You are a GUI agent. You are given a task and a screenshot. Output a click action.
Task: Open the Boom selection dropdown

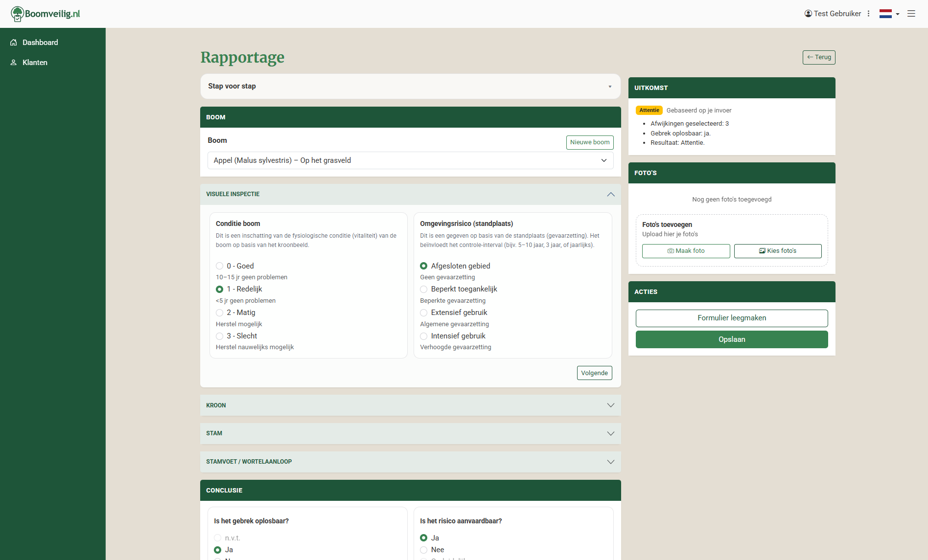tap(410, 160)
